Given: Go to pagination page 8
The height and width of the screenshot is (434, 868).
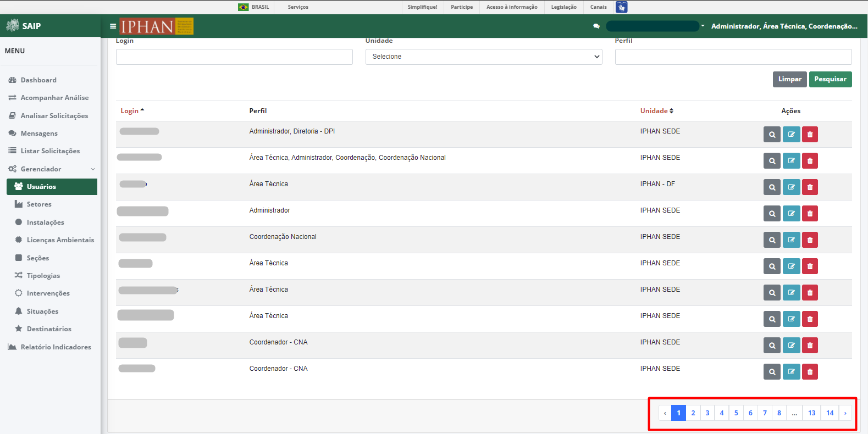Looking at the screenshot, I should tap(779, 413).
